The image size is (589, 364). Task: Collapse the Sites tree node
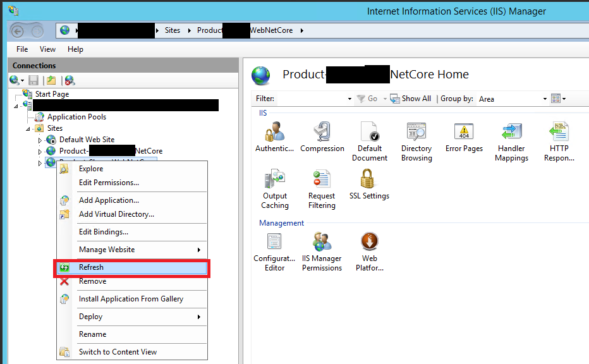pyautogui.click(x=28, y=129)
